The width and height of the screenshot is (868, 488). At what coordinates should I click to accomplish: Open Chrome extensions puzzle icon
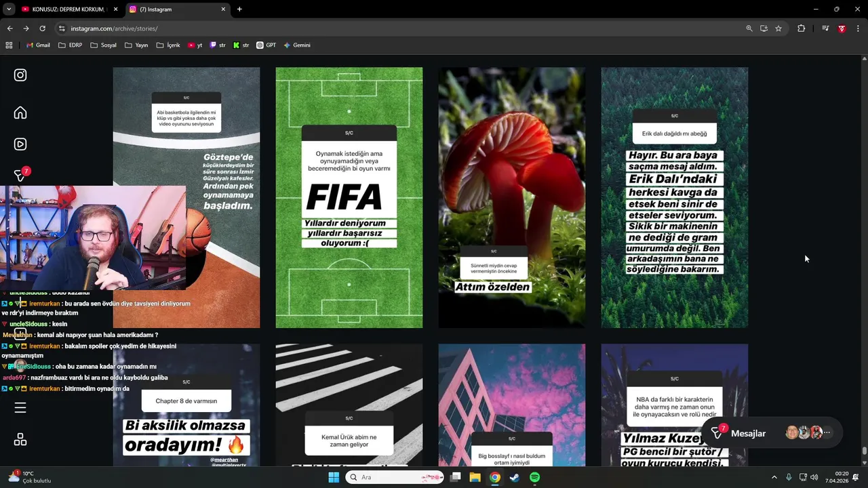pyautogui.click(x=801, y=28)
